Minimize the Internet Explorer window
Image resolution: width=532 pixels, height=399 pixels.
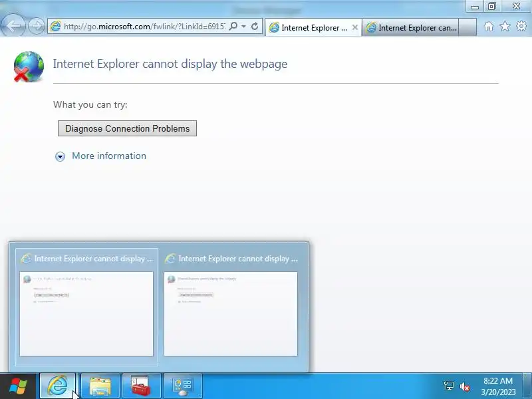[x=475, y=6]
